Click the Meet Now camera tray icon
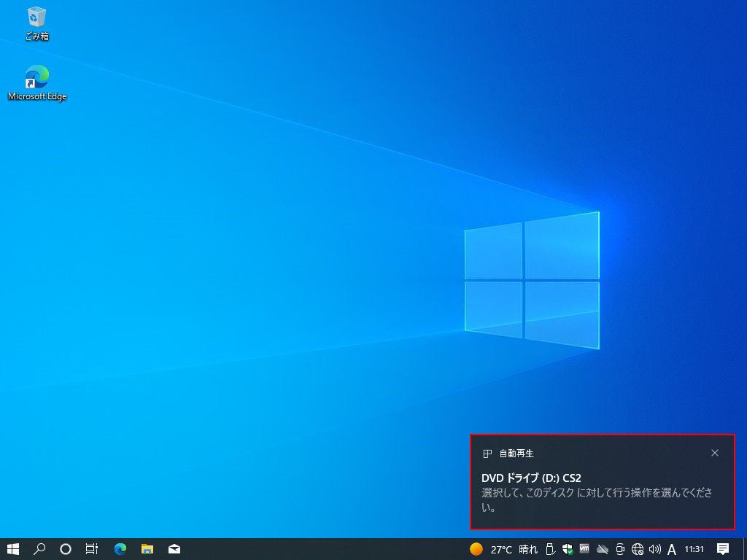 tap(620, 549)
